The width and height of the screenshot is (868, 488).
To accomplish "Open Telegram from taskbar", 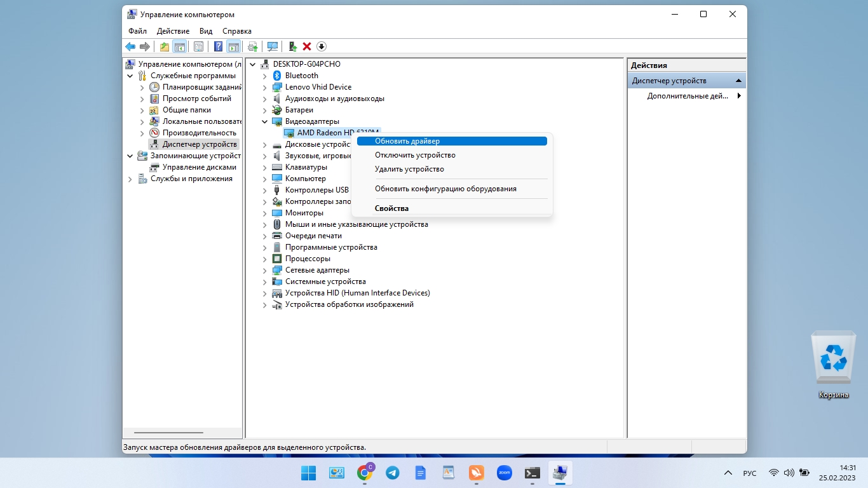I will point(393,473).
